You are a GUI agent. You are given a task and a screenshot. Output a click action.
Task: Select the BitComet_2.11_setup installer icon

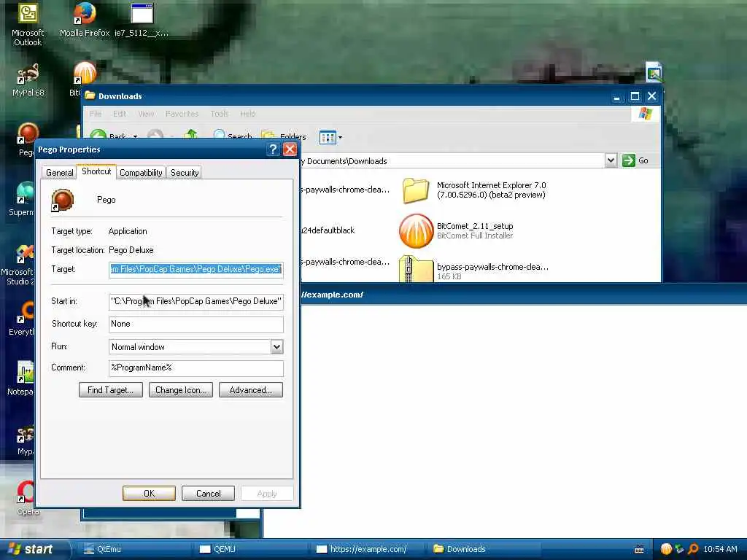tap(416, 231)
